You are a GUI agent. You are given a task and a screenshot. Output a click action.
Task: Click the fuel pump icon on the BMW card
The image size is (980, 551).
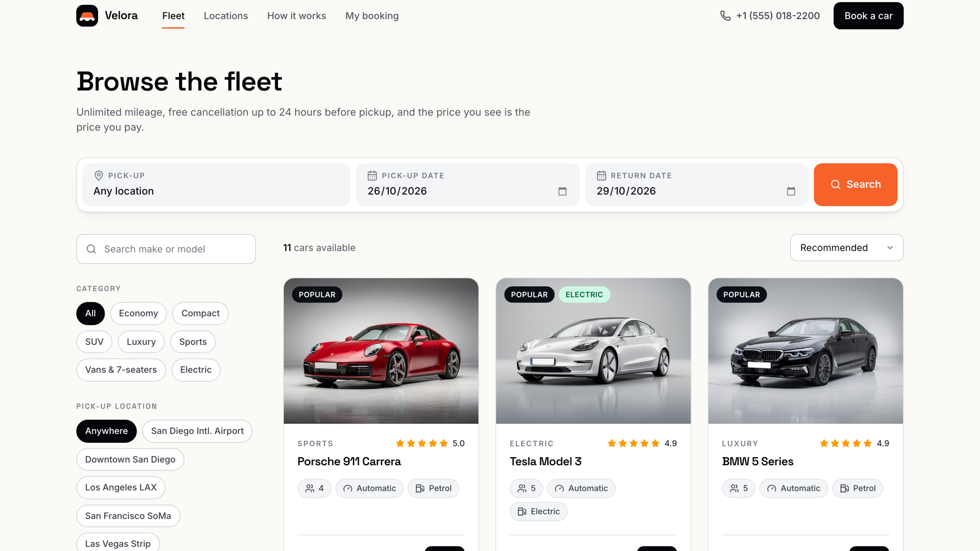click(x=845, y=488)
